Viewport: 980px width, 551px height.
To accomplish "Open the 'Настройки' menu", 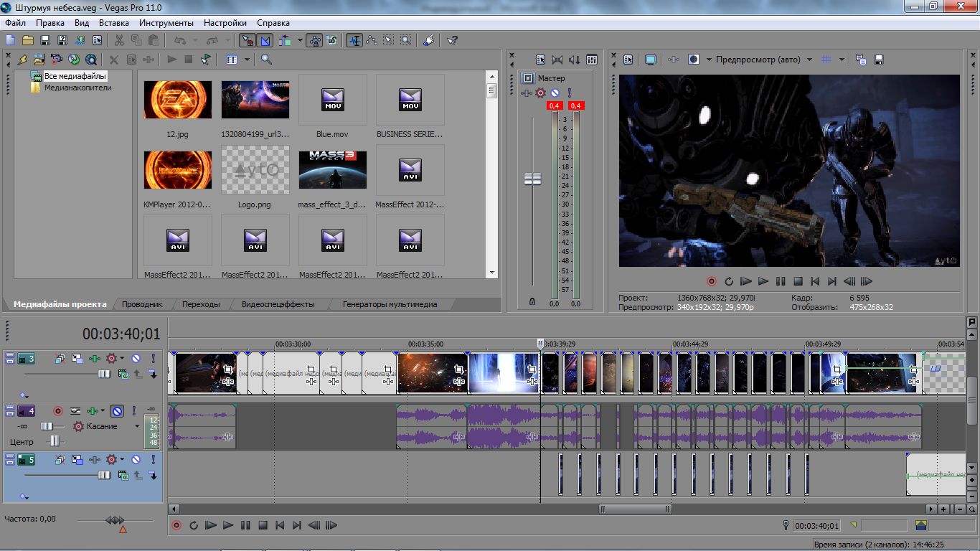I will pos(225,23).
